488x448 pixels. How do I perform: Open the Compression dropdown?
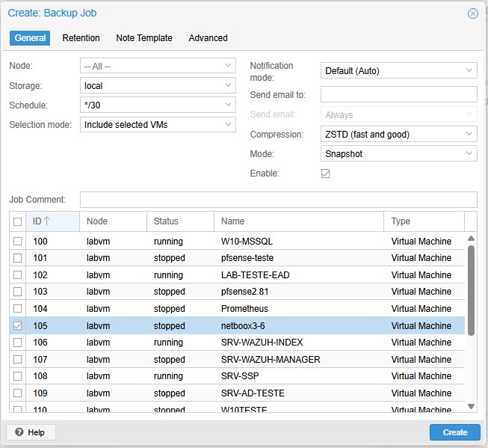coord(469,134)
